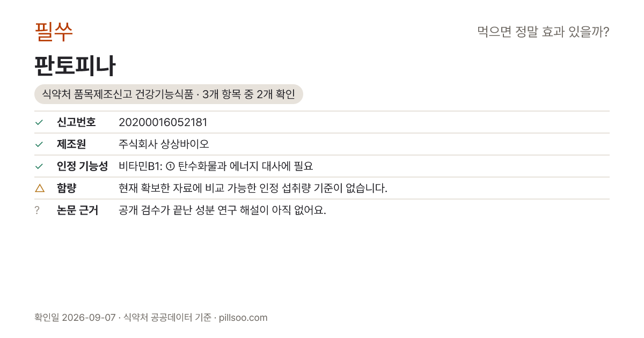Click the pillsoo.com footer text
The width and height of the screenshot is (644, 338).
click(243, 318)
